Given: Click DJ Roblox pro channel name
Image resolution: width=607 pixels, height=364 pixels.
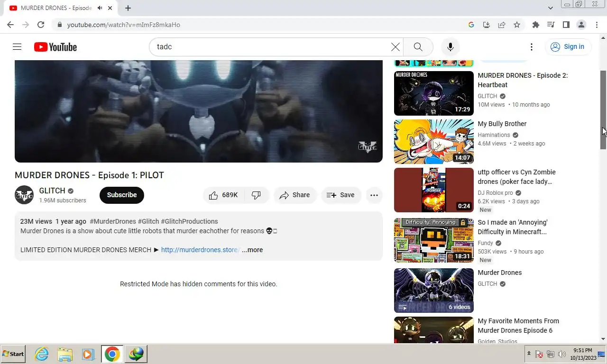Looking at the screenshot, I should [495, 193].
